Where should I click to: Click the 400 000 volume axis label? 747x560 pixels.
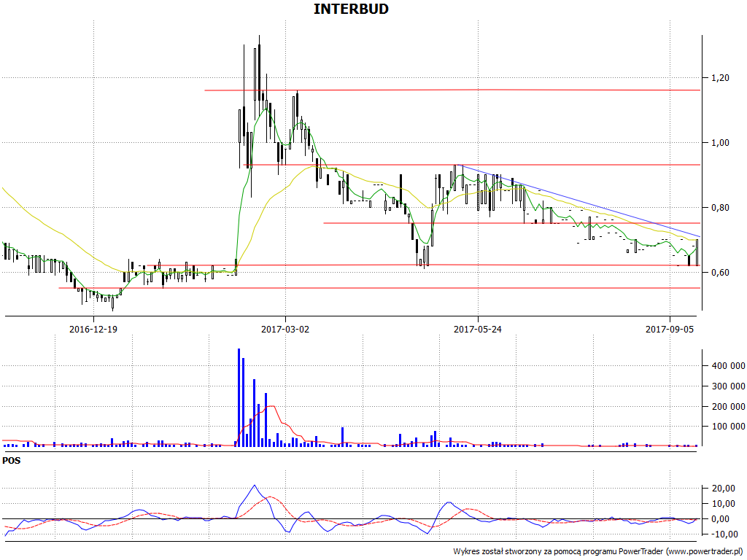[728, 366]
